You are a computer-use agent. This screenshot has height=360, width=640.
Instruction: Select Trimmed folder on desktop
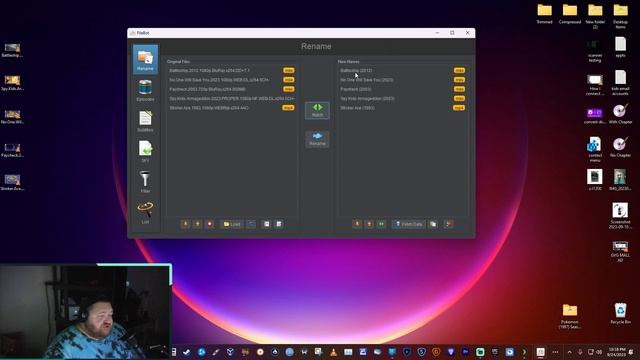tap(544, 13)
